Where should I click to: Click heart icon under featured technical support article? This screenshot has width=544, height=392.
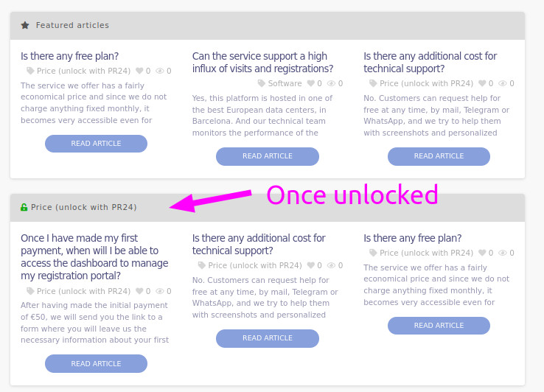point(481,83)
